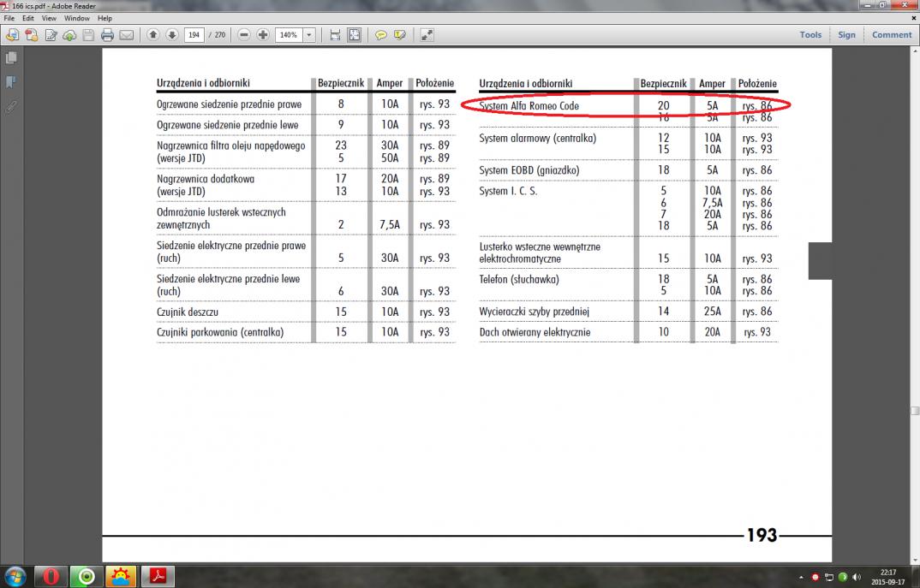
Task: Click the zoom percentage field 140%
Action: point(289,34)
